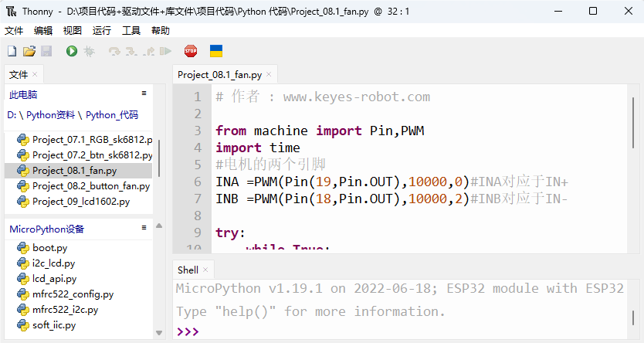Image resolution: width=644 pixels, height=343 pixels.
Task: Click the Shell prompt input line
Action: click(401, 331)
